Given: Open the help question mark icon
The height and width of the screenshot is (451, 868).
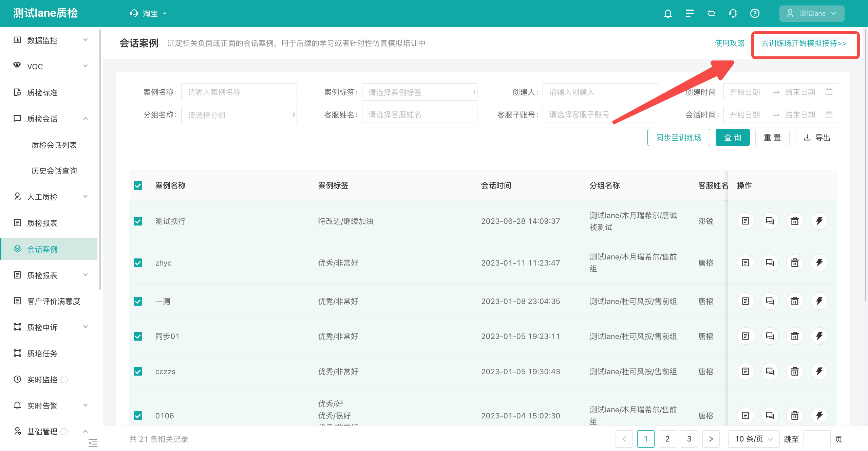Looking at the screenshot, I should click(755, 14).
